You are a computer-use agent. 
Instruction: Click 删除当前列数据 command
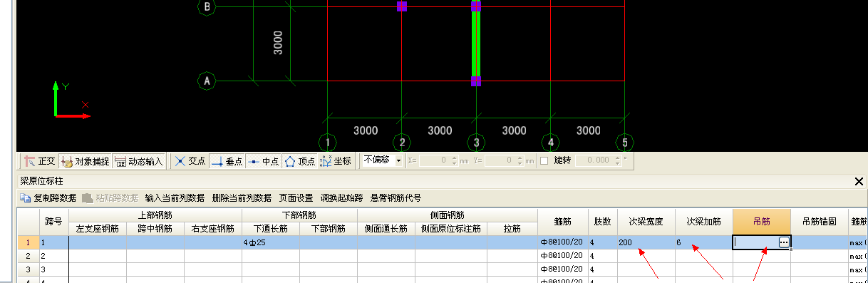(242, 198)
